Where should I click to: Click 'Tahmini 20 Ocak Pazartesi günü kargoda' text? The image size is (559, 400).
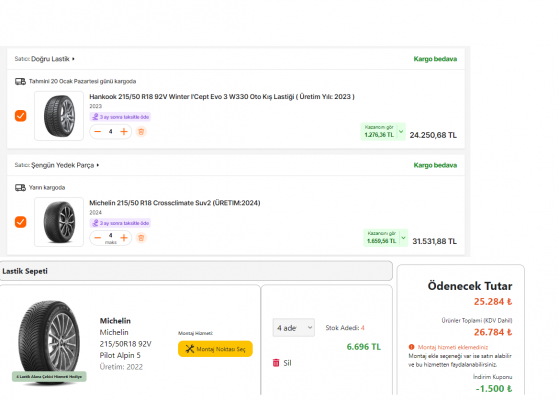pos(82,82)
